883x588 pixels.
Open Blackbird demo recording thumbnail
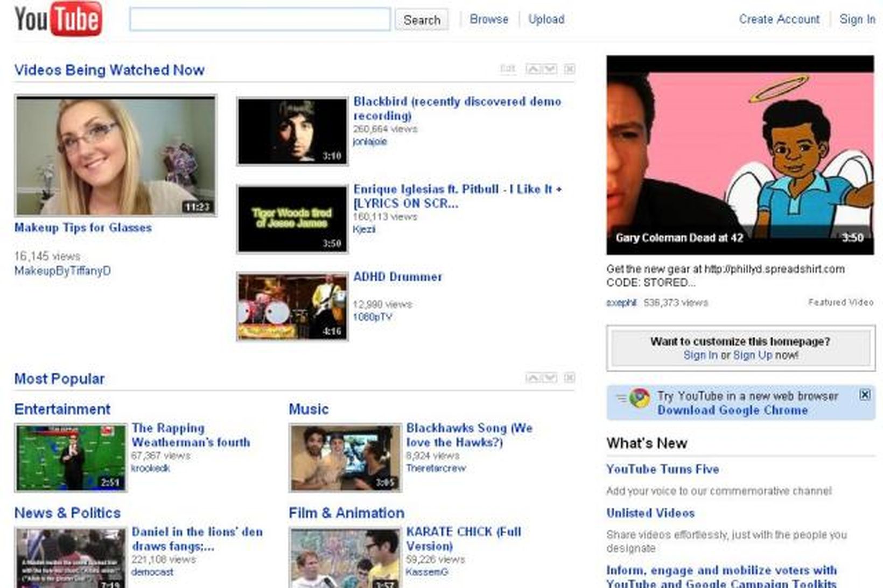(x=292, y=131)
